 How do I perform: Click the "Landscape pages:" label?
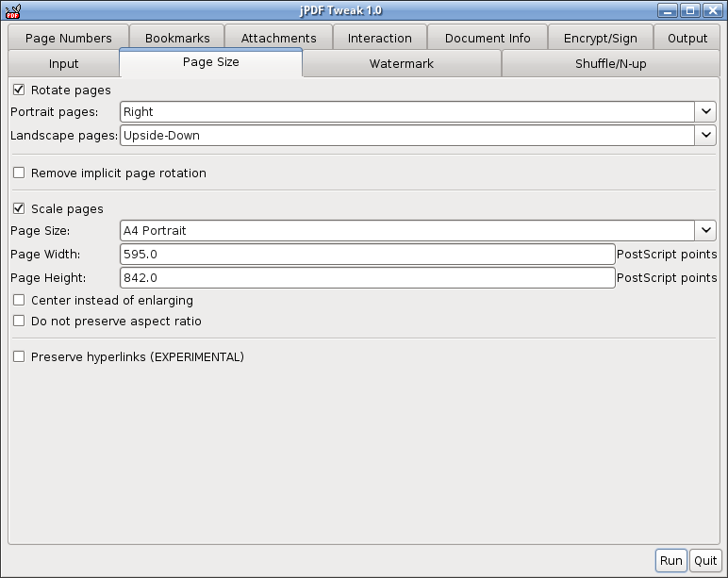[64, 135]
